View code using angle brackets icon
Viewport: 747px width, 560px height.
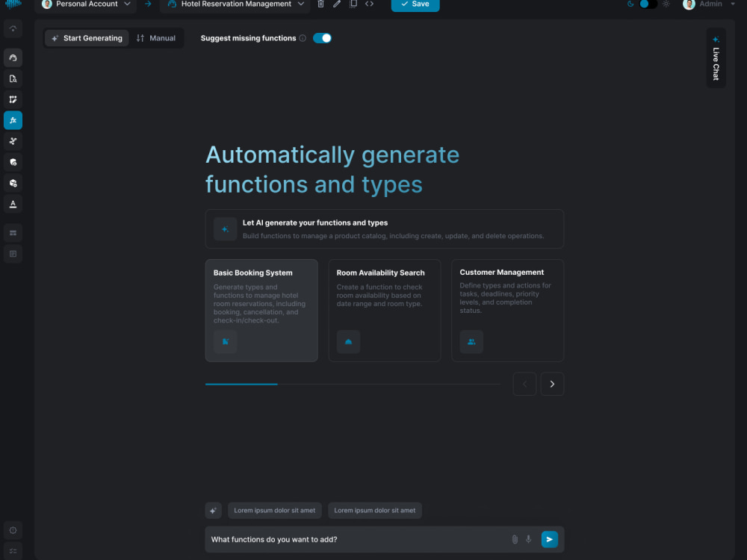(369, 4)
